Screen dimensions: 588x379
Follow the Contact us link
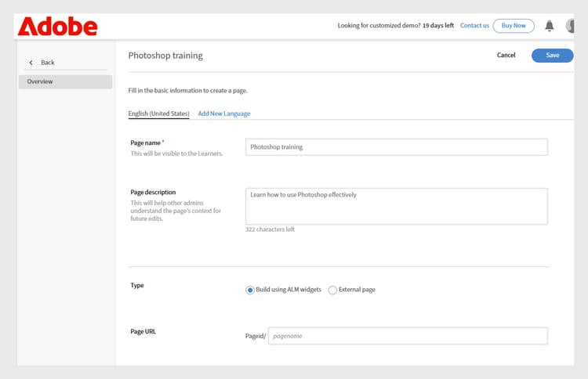[474, 26]
